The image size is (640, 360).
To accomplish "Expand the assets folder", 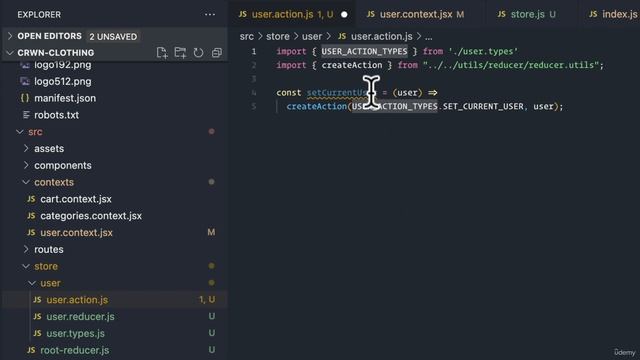I will tap(26, 148).
